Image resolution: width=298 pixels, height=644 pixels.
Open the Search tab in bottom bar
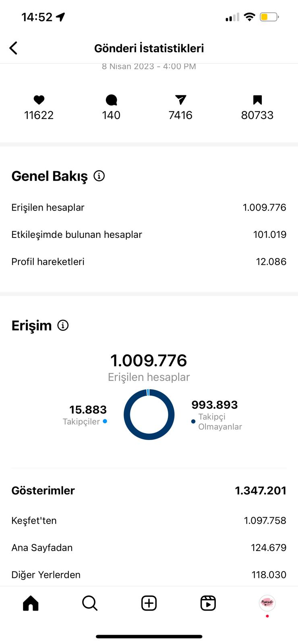tap(90, 603)
